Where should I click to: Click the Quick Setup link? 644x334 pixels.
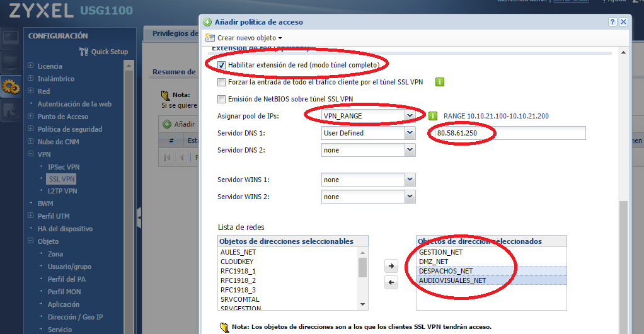click(109, 52)
